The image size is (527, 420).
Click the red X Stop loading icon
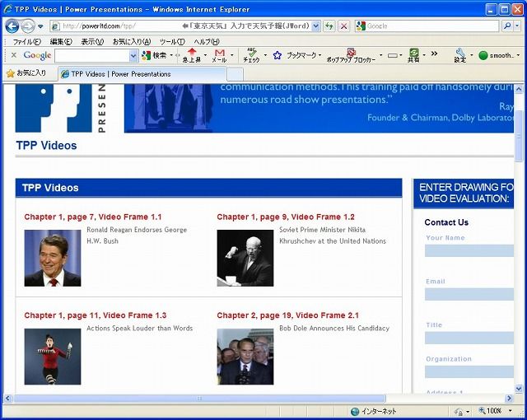[x=343, y=26]
